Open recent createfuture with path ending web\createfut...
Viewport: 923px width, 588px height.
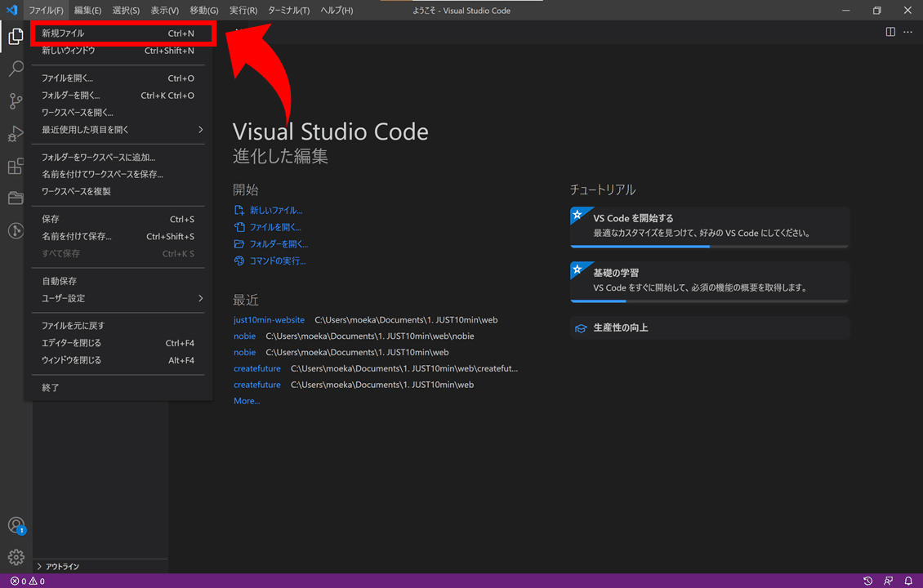[257, 368]
